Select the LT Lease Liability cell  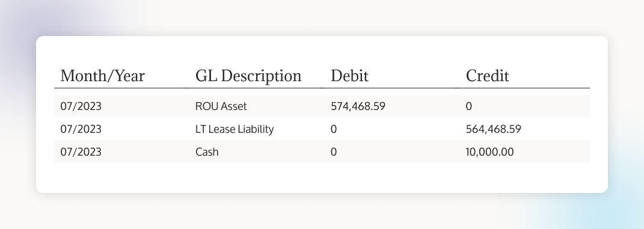[x=235, y=129]
